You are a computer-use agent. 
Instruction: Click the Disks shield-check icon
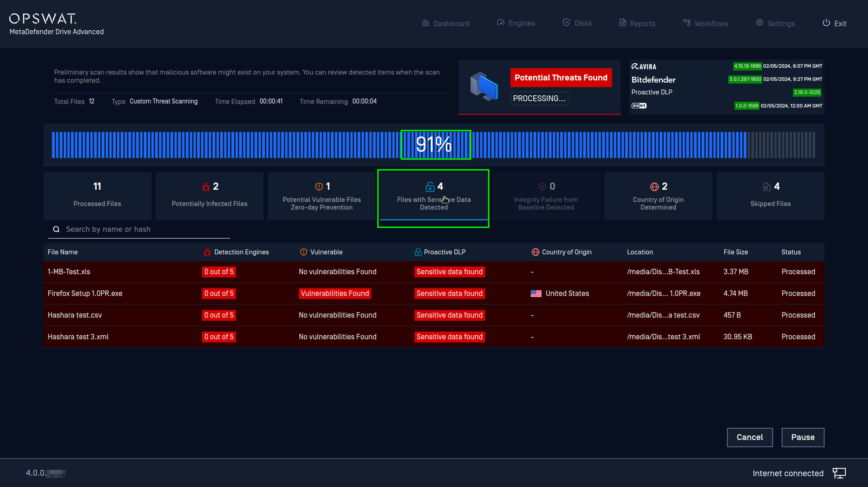tap(566, 23)
